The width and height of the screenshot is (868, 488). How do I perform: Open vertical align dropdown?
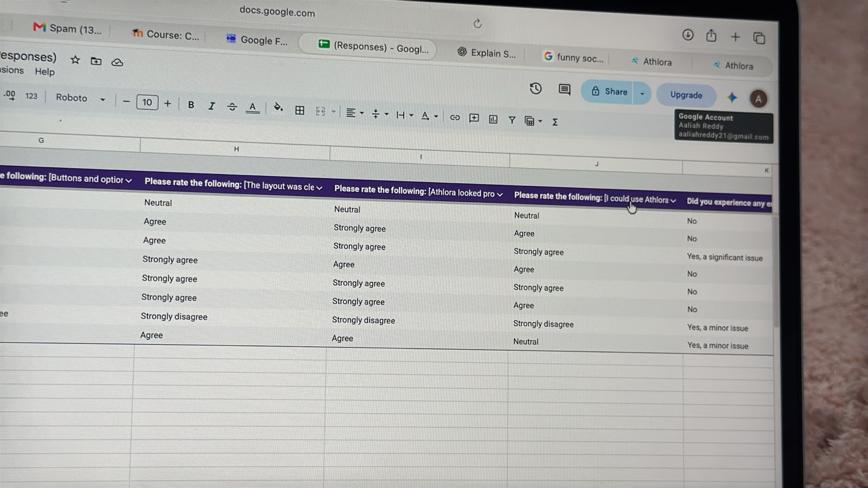(380, 114)
